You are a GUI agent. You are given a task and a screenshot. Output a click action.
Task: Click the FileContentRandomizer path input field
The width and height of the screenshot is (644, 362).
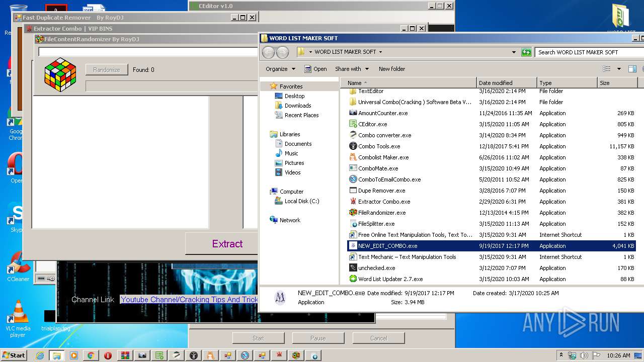click(x=148, y=52)
